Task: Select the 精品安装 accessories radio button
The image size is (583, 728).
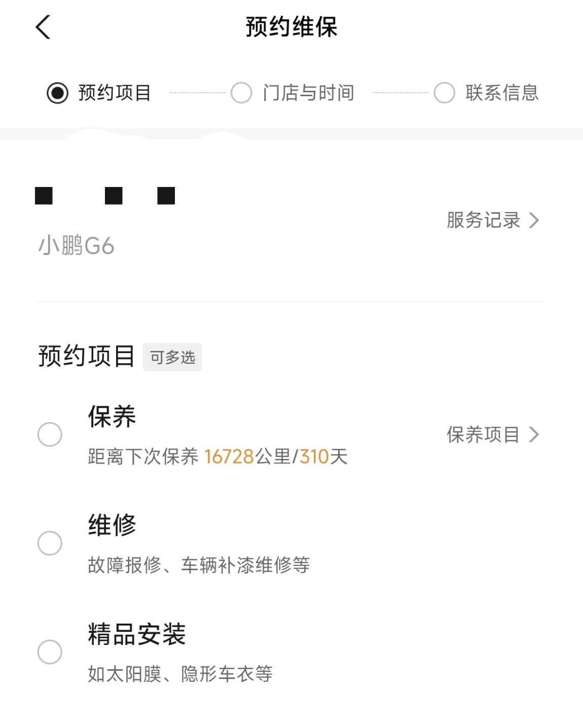Action: pyautogui.click(x=50, y=652)
